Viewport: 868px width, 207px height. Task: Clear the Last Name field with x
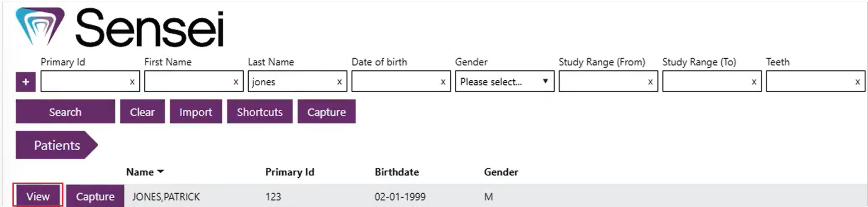(x=339, y=82)
